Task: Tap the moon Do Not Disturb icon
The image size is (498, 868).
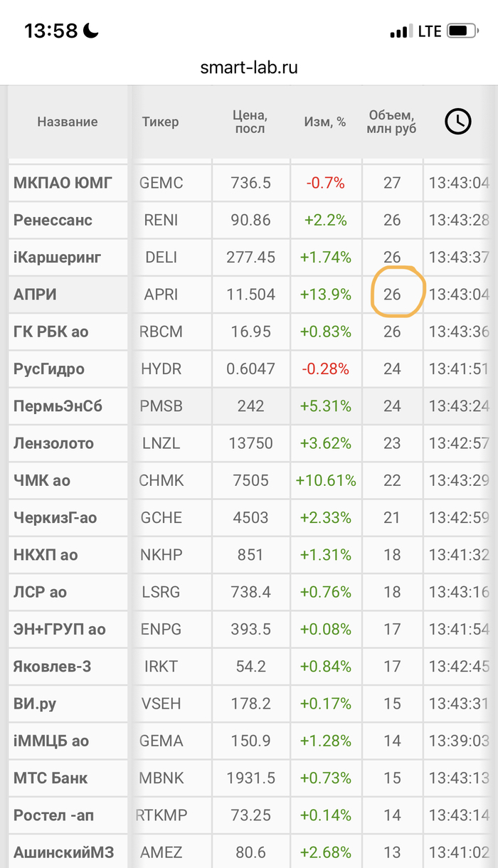Action: click(91, 31)
